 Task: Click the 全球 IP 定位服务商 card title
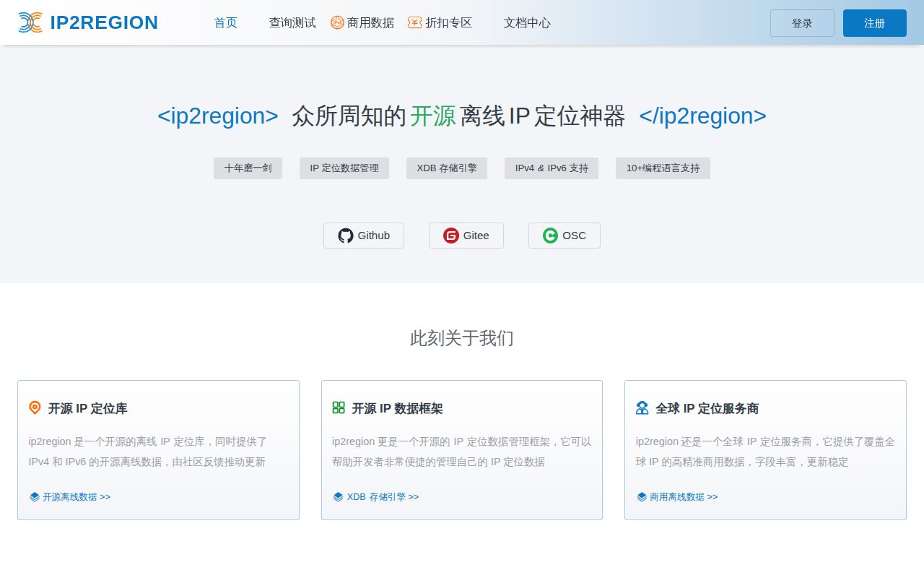(x=707, y=408)
